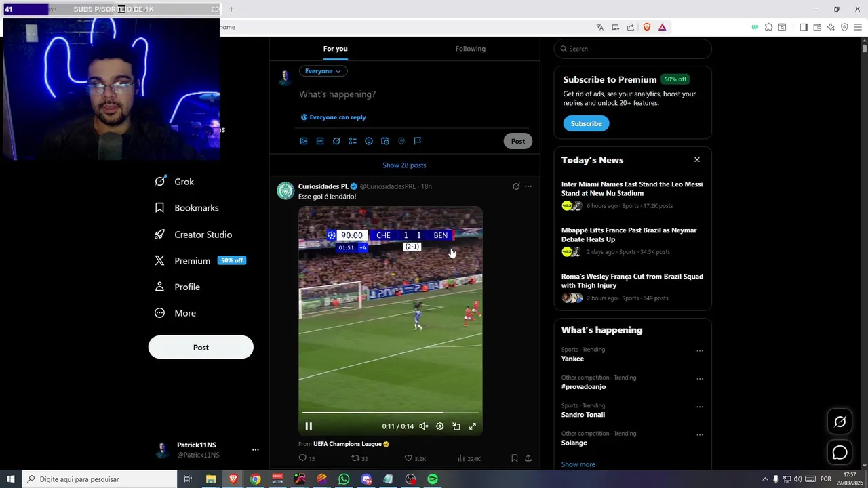Enter picture-in-picture for the video
Image resolution: width=868 pixels, height=488 pixels.
(x=456, y=426)
